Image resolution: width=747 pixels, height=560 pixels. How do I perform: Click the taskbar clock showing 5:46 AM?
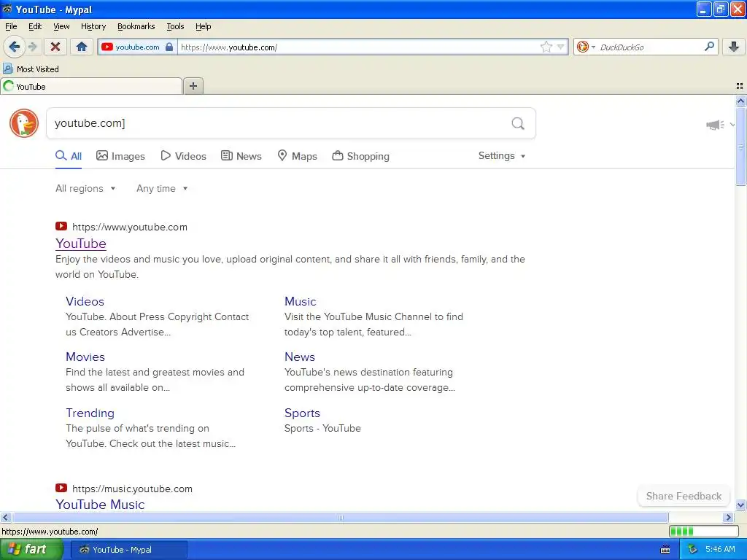click(x=720, y=550)
